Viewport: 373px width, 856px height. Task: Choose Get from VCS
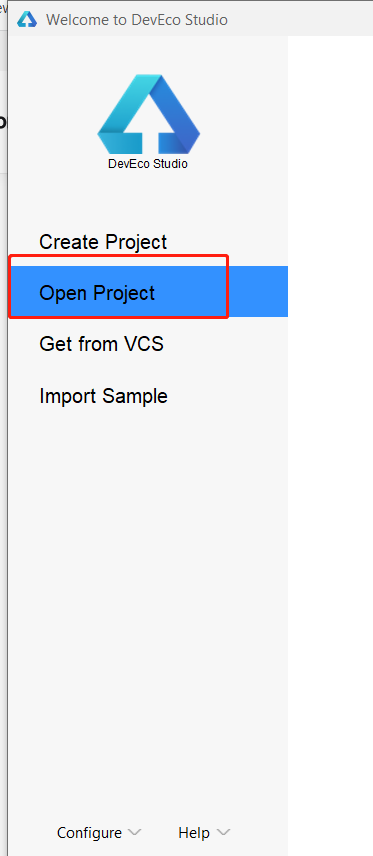click(102, 344)
